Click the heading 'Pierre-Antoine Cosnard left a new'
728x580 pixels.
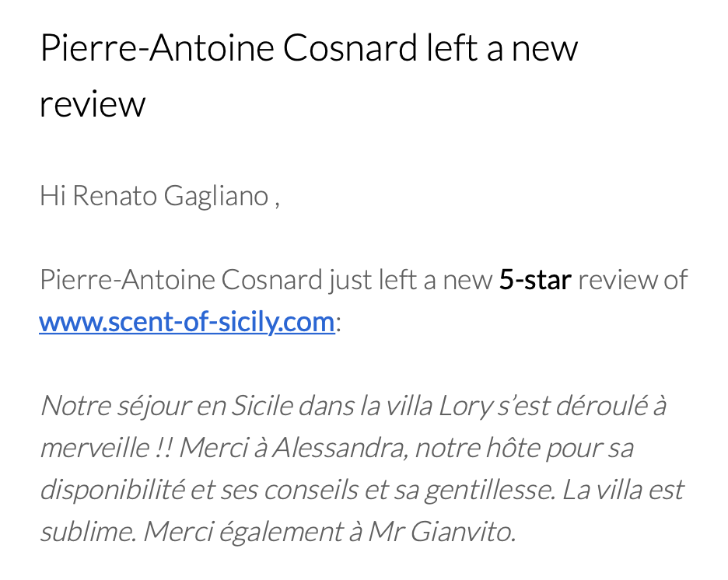point(309,48)
